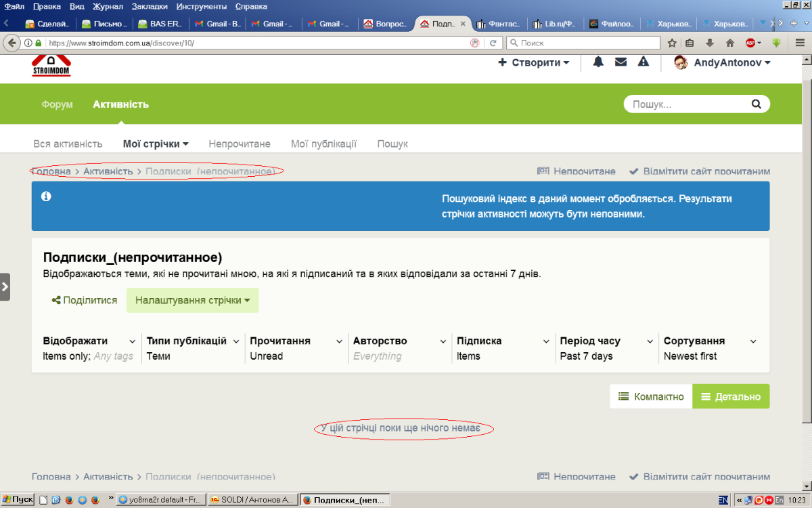Image resolution: width=812 pixels, height=508 pixels.
Task: Click the search magnifier in Пошук box
Action: tap(756, 104)
